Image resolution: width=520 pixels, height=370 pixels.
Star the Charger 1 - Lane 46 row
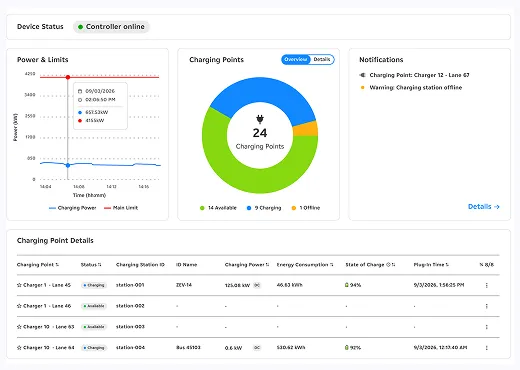[19, 306]
